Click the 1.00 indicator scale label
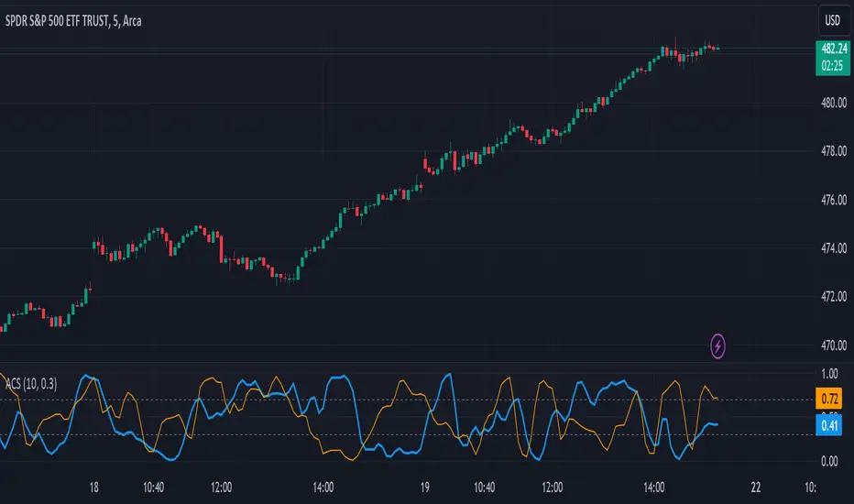 [x=829, y=374]
